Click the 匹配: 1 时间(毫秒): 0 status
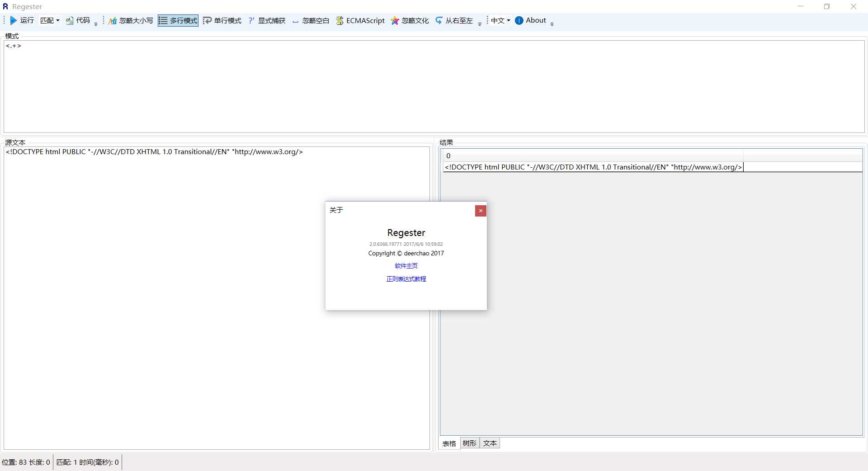 (x=87, y=462)
